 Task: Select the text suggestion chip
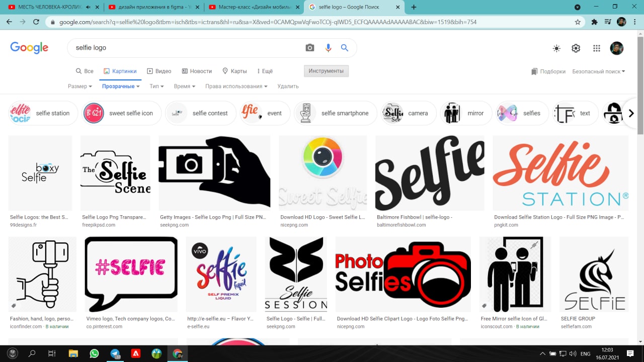click(x=576, y=113)
